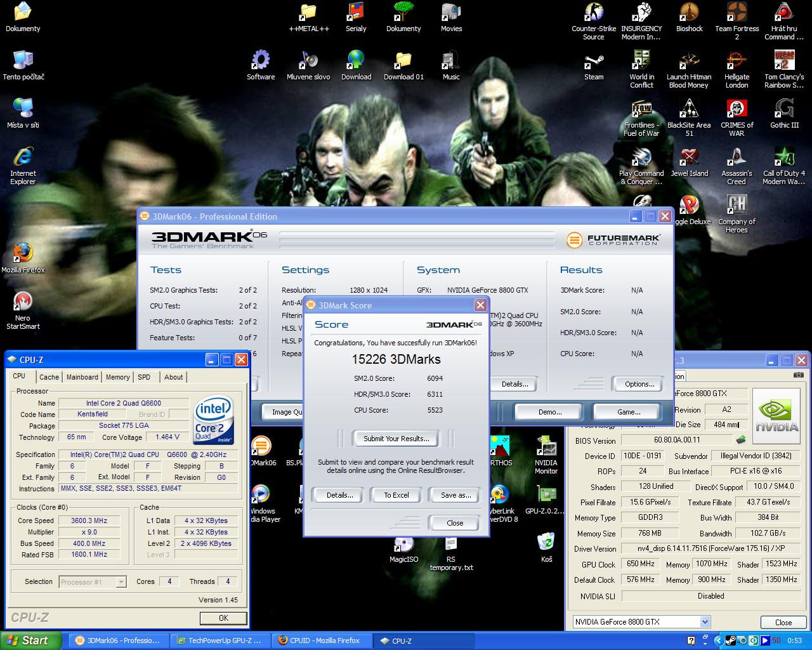Open Nero StartSmart desktop icon
This screenshot has height=650, width=812.
pyautogui.click(x=23, y=310)
